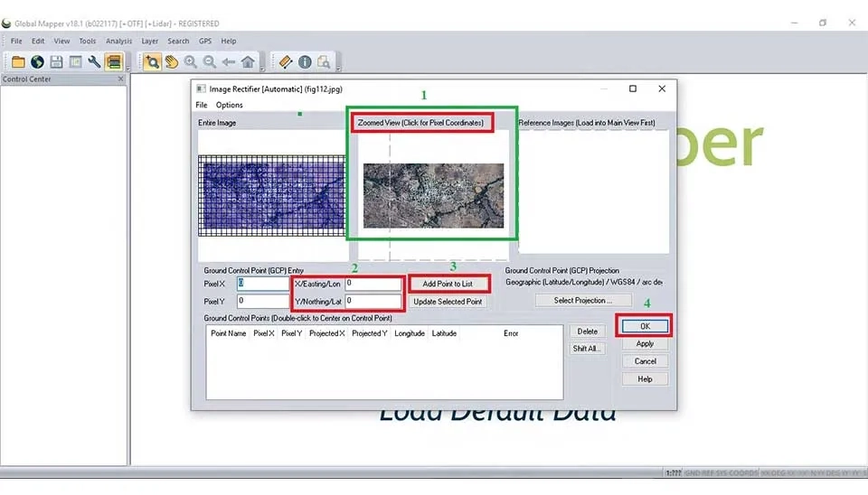Open the online data globe icon

tap(37, 61)
